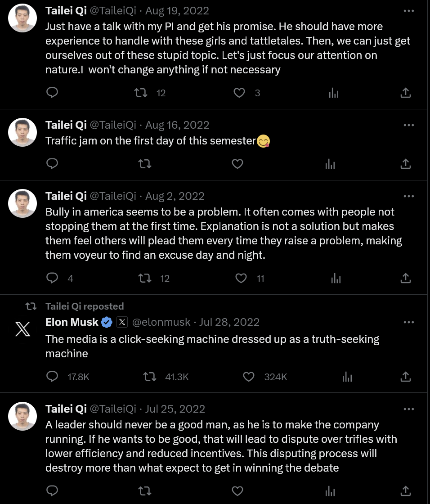The height and width of the screenshot is (504, 430).
Task: Share the Traffic jam tweet
Action: [x=405, y=164]
